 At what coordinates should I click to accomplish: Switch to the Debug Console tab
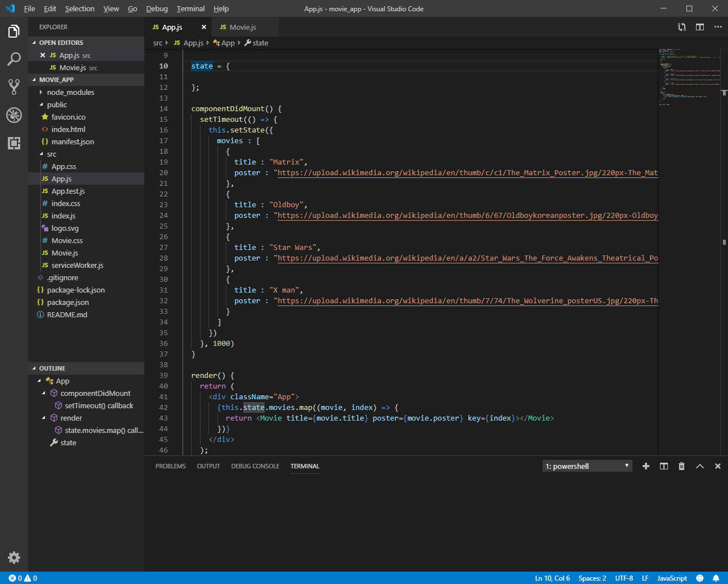tap(255, 466)
